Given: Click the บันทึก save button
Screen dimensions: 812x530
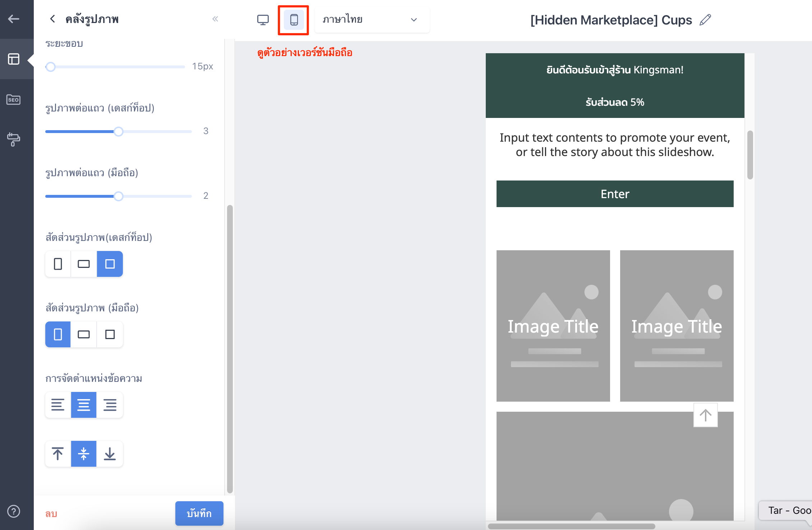Looking at the screenshot, I should [x=199, y=513].
